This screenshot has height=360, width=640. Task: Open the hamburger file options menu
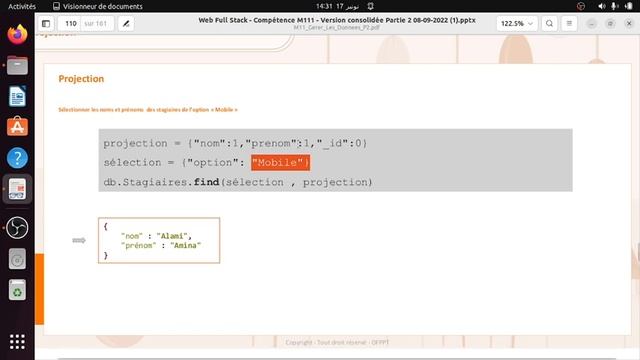(569, 24)
